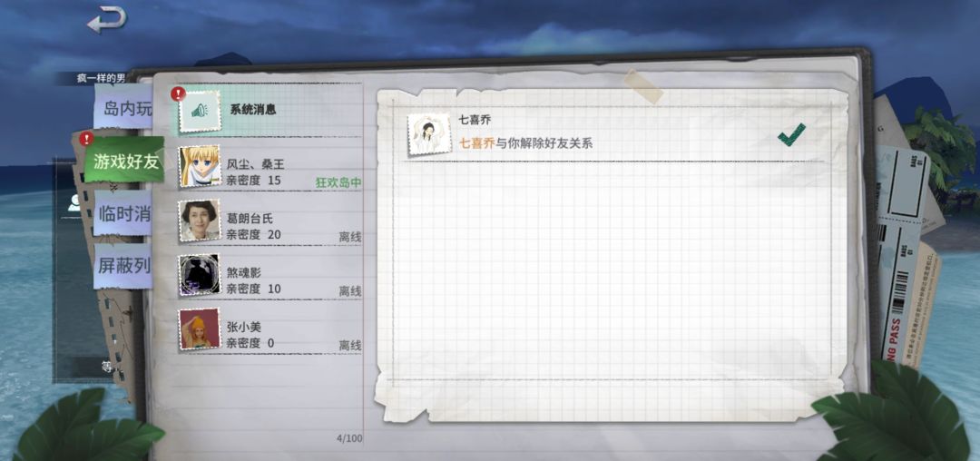
Task: Go back with the return arrow
Action: coord(106,20)
